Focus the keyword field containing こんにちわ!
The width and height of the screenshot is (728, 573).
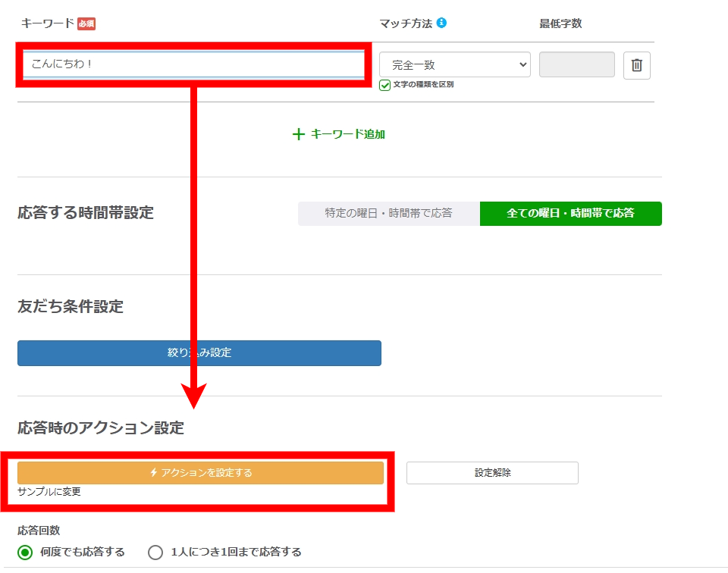[x=193, y=64]
